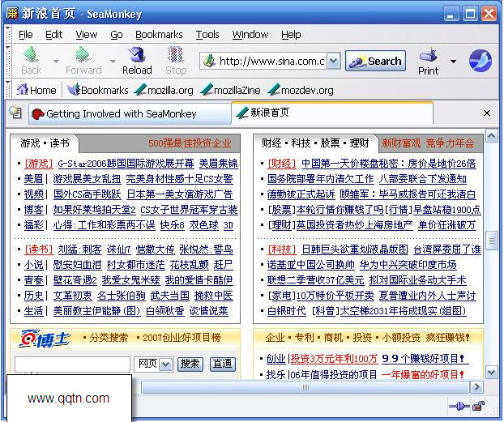504x422 pixels.
Task: Open the View menu
Action: point(87,34)
